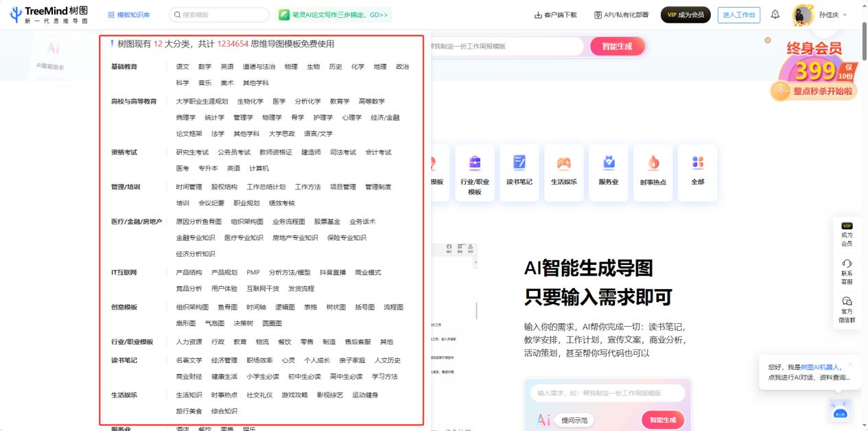
Task: Select the 服务业 category card
Action: [x=609, y=173]
